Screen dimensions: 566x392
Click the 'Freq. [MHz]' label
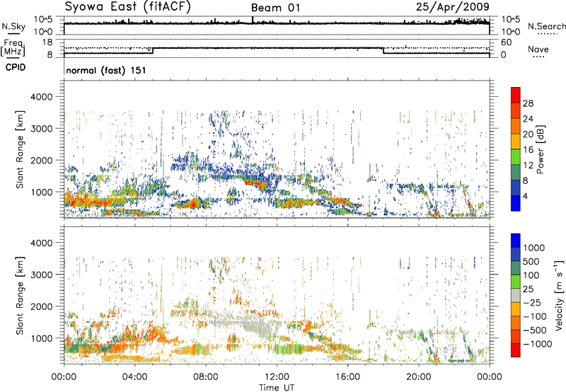(13, 47)
